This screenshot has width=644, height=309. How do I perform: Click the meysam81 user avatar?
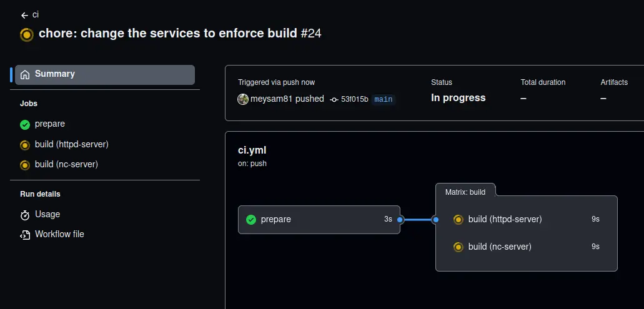pyautogui.click(x=243, y=99)
